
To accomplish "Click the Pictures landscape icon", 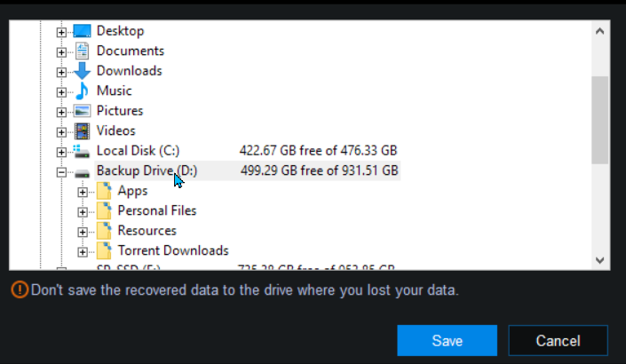I will click(82, 111).
